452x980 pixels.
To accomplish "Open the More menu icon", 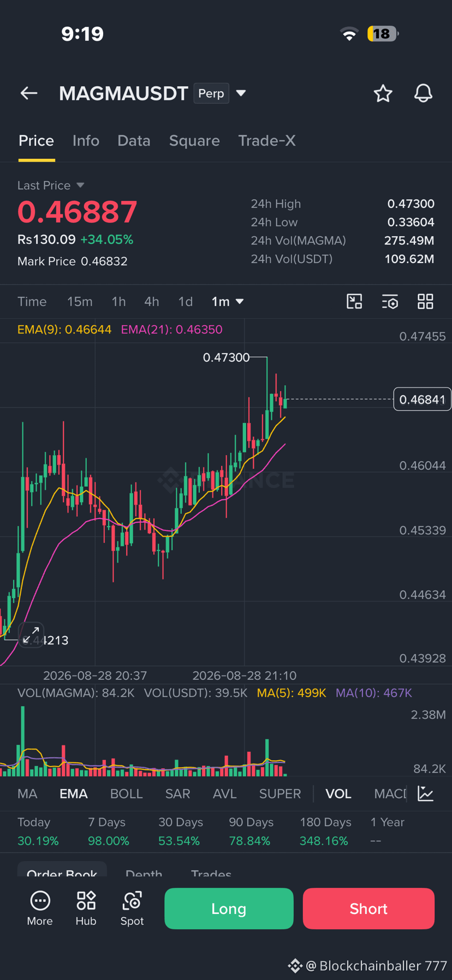I will (40, 908).
